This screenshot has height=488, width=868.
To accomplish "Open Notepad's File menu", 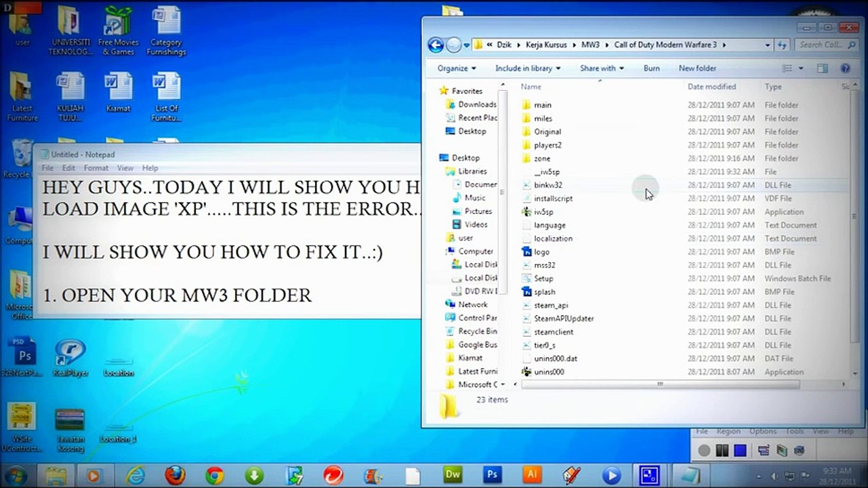I will point(47,168).
